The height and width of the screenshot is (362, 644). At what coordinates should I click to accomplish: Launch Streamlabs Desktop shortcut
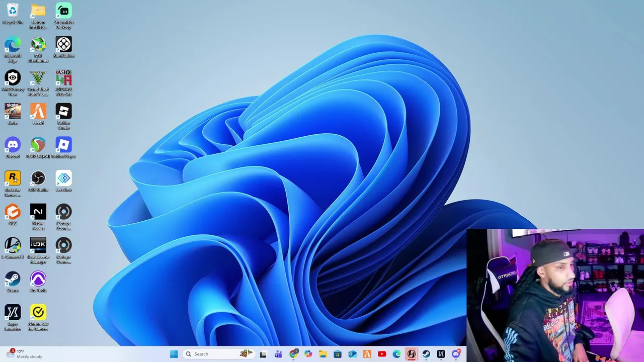(x=63, y=16)
